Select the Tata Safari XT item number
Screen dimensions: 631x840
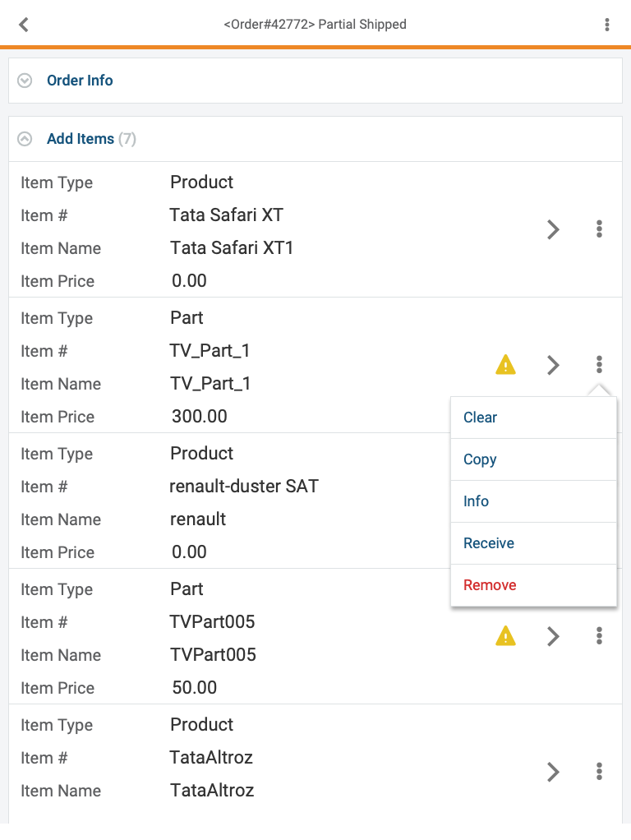227,215
